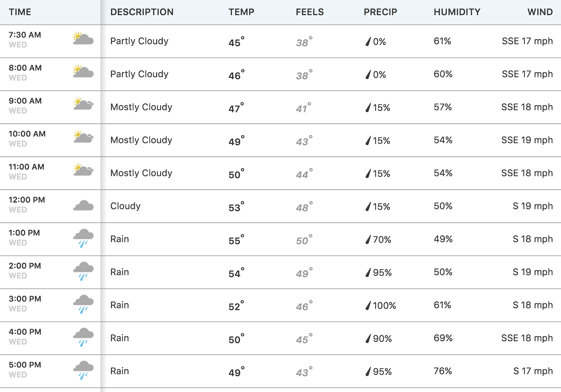Click the HUMIDITY column header
561x392 pixels.
coord(457,12)
